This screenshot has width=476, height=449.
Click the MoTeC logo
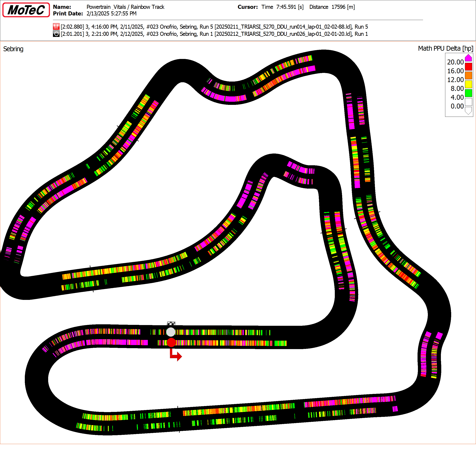26,10
